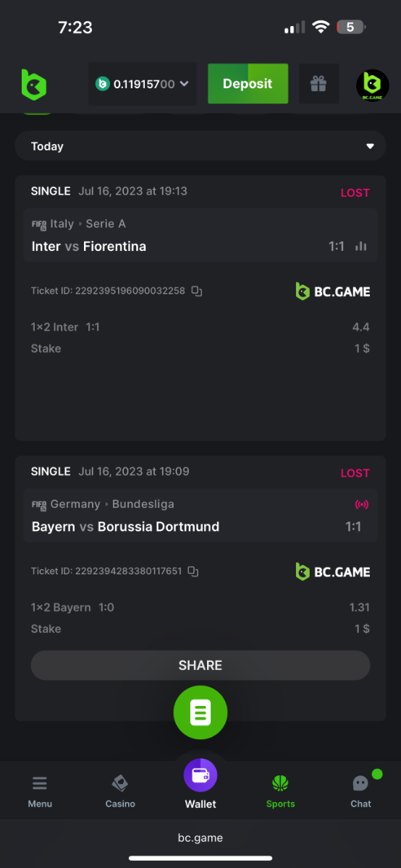Tap the BC.GAME green logo at top left

(x=33, y=85)
